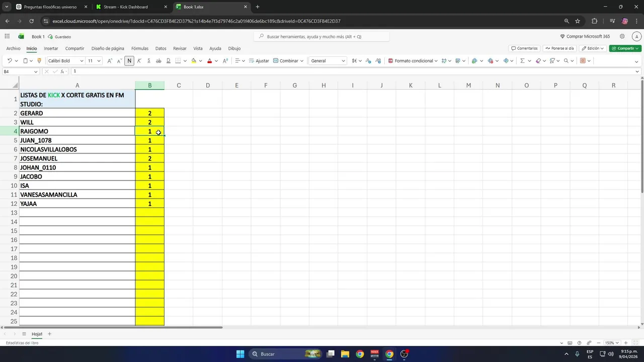Toggle double underline formatting
The width and height of the screenshot is (644, 362).
(168, 61)
